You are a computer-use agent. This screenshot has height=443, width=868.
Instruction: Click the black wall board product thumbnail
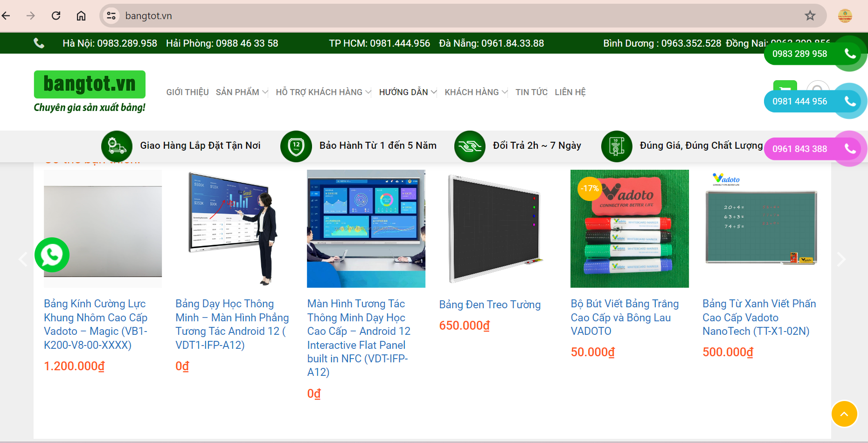tap(498, 228)
